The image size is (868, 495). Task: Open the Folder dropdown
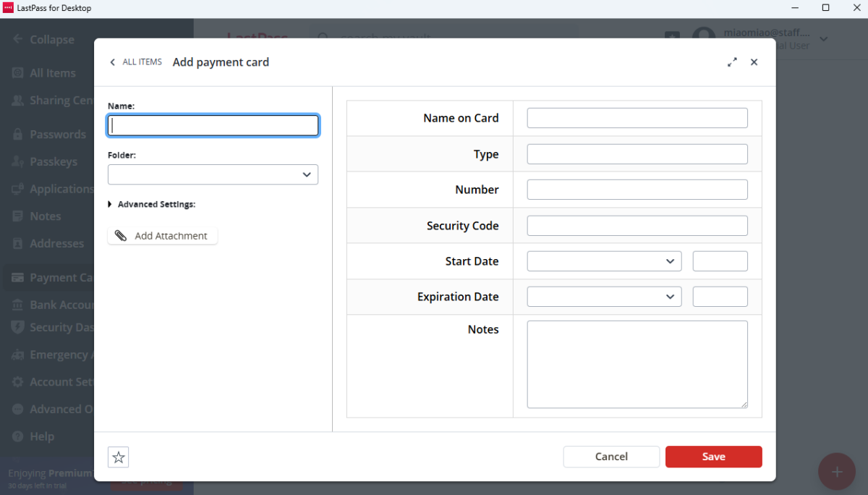click(213, 174)
